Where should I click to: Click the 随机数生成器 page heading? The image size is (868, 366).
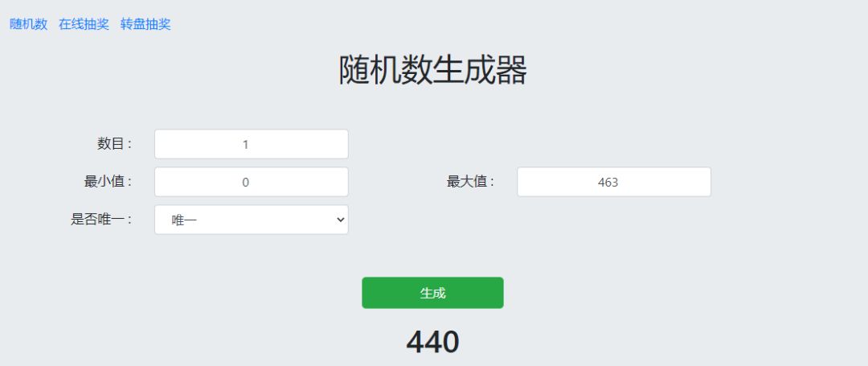point(433,71)
